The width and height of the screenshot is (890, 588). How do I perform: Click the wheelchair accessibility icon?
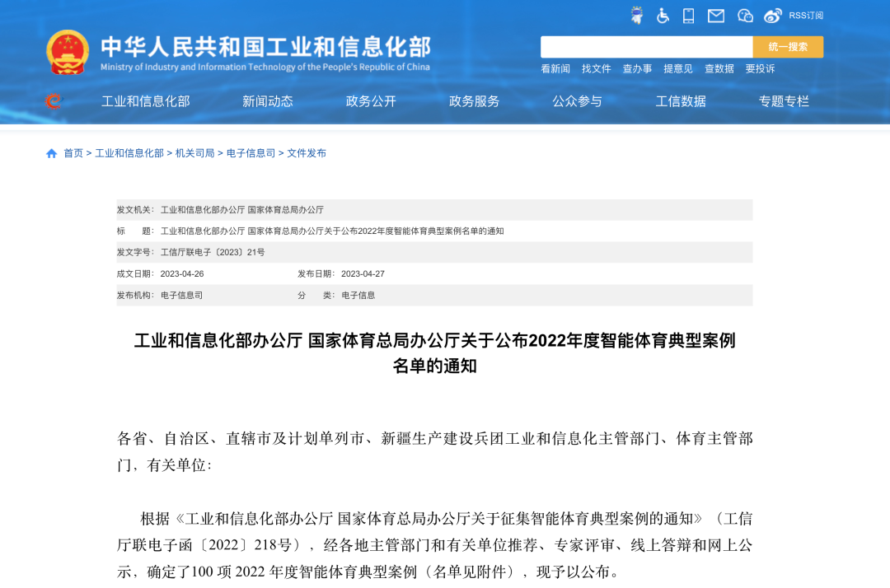click(x=663, y=15)
